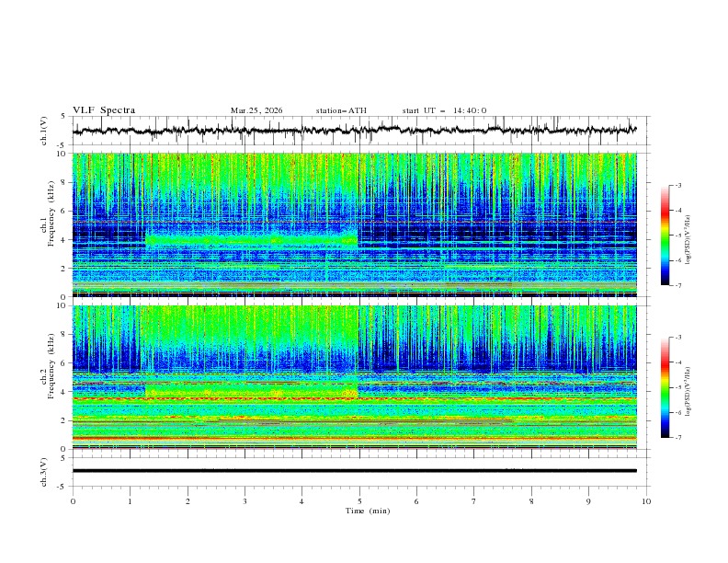Click the bright 4 kHz band in the ch.2 spectrogram
The width and height of the screenshot is (728, 563).
click(252, 391)
